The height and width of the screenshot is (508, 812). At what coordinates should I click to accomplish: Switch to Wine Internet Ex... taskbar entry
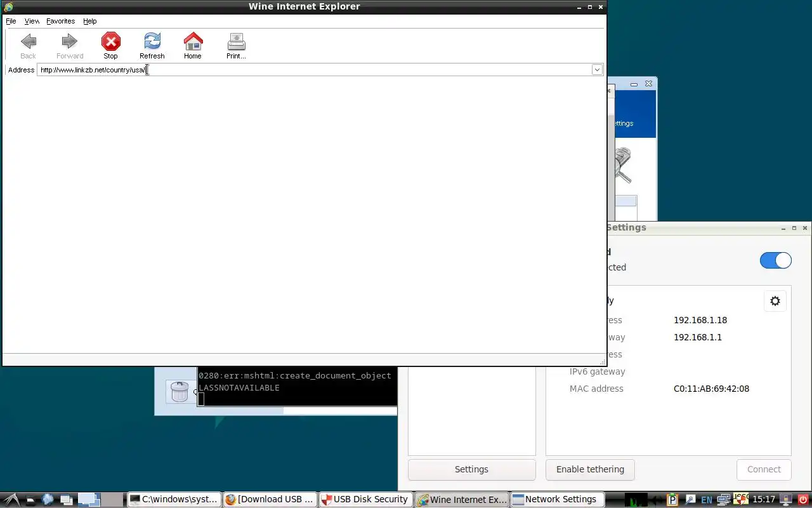click(462, 500)
